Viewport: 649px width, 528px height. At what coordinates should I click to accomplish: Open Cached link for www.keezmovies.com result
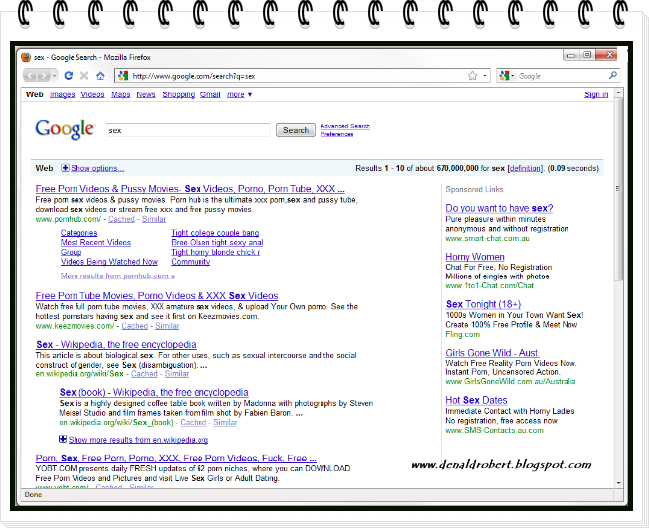tap(135, 326)
